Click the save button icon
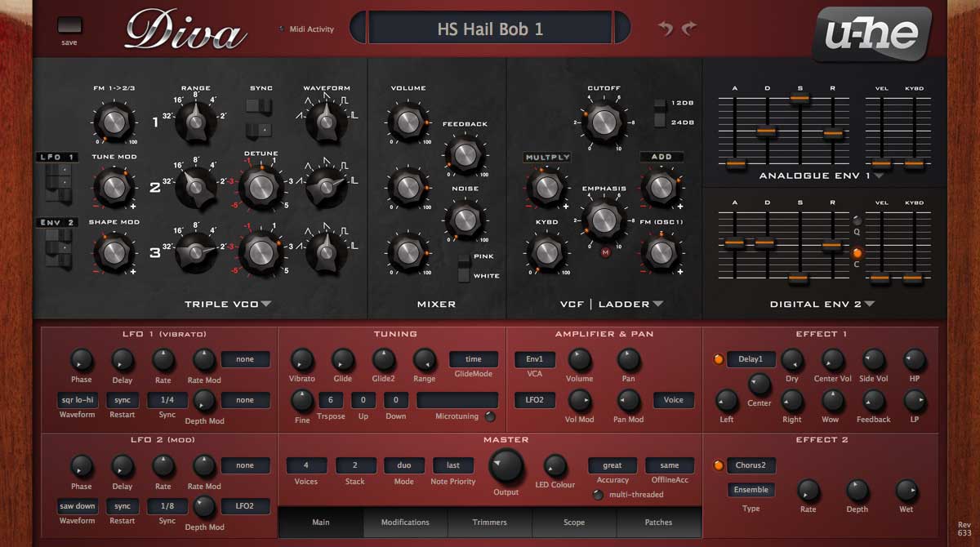This screenshot has width=980, height=547. click(x=69, y=25)
